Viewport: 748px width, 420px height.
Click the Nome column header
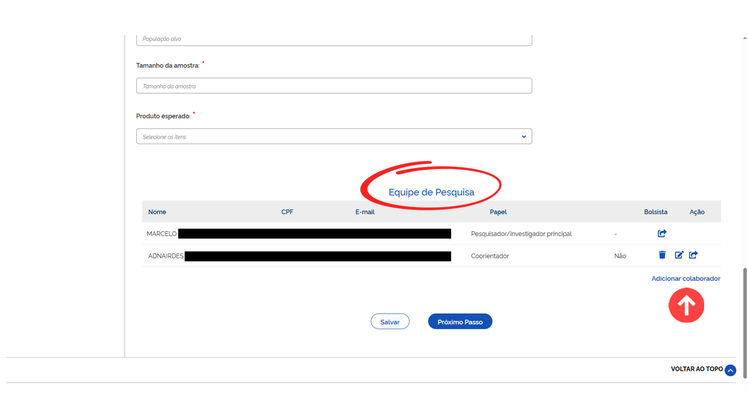point(157,212)
